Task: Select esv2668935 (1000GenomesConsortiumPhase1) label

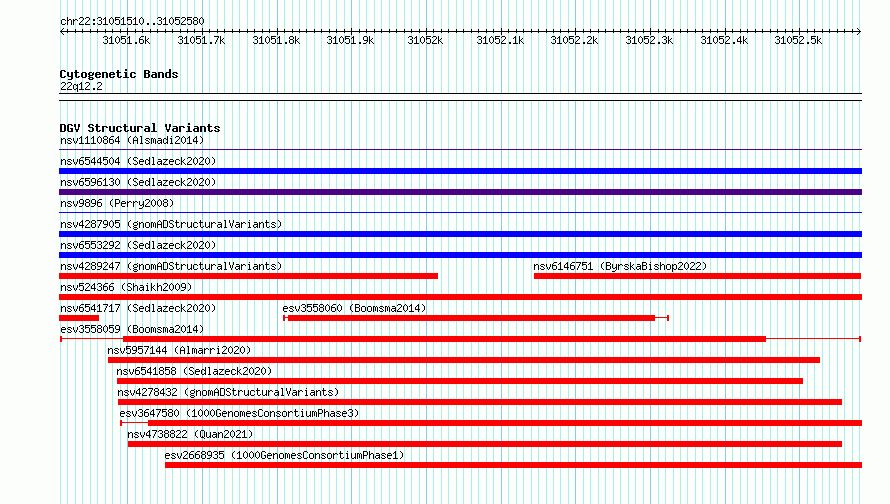Action: [284, 455]
